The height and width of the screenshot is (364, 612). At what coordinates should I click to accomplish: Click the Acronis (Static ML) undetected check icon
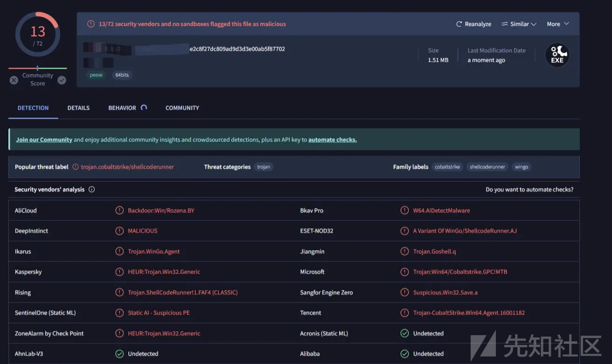click(x=404, y=333)
